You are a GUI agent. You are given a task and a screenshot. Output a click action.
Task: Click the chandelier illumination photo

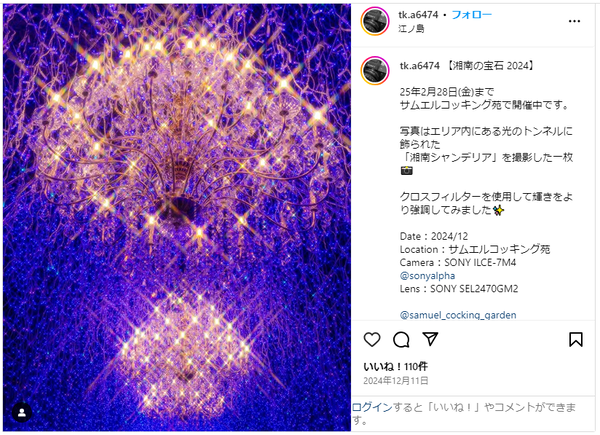coord(177,217)
